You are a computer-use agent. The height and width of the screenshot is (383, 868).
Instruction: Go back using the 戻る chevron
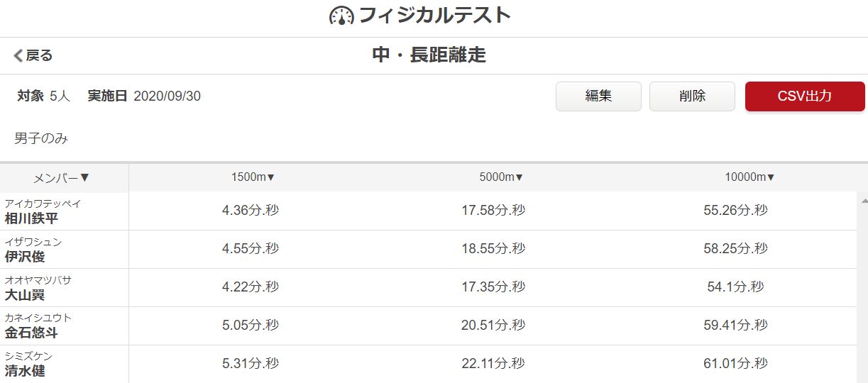coord(33,55)
